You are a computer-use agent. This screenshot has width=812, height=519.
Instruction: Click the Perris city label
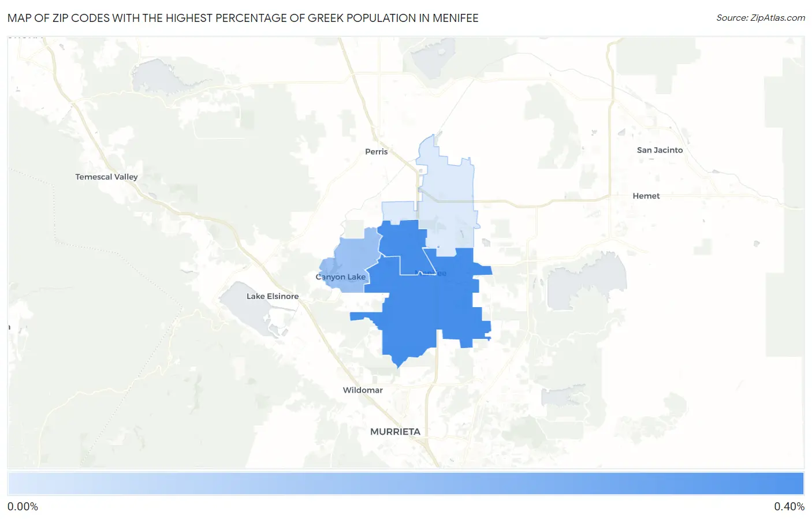click(x=376, y=151)
